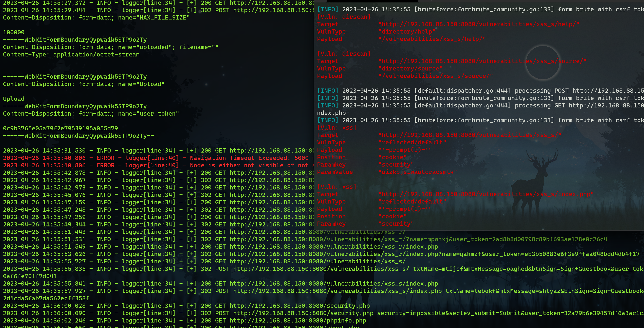This screenshot has height=328, width=644.
Task: Click the first "[Vuln: dirscan]" heading
Action: click(344, 17)
